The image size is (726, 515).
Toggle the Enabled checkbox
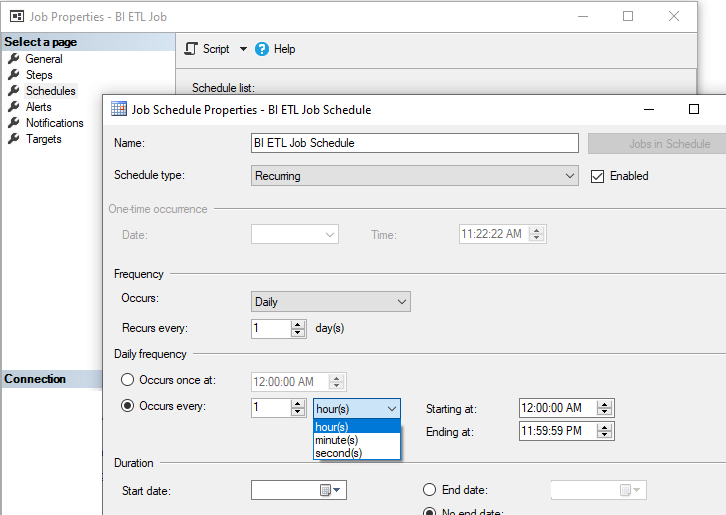click(597, 176)
